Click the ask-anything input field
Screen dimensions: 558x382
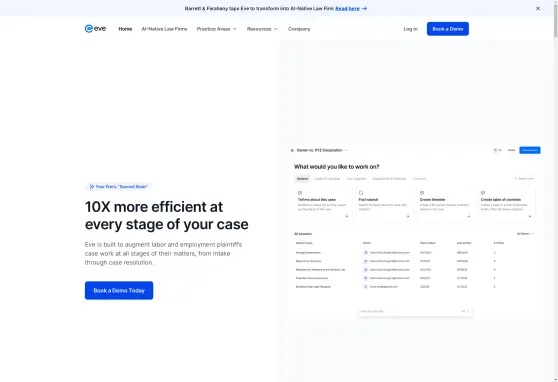coord(415,311)
